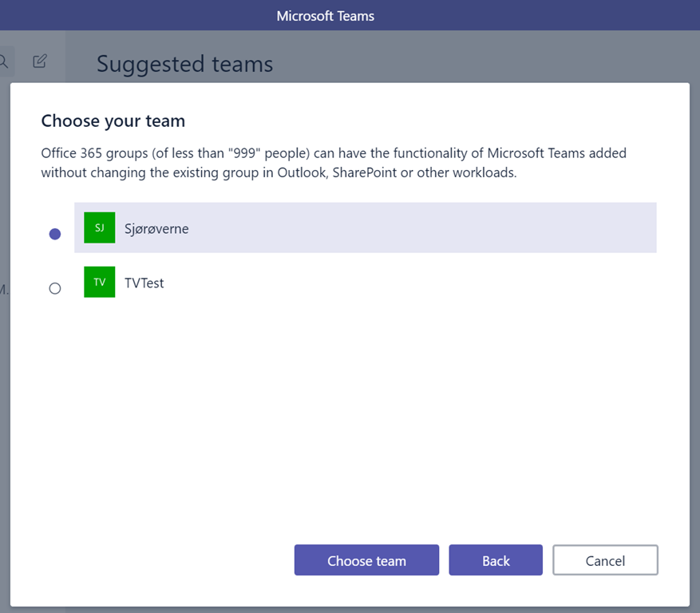Click the Suggested teams heading
Image resolution: width=700 pixels, height=613 pixels.
click(x=184, y=64)
